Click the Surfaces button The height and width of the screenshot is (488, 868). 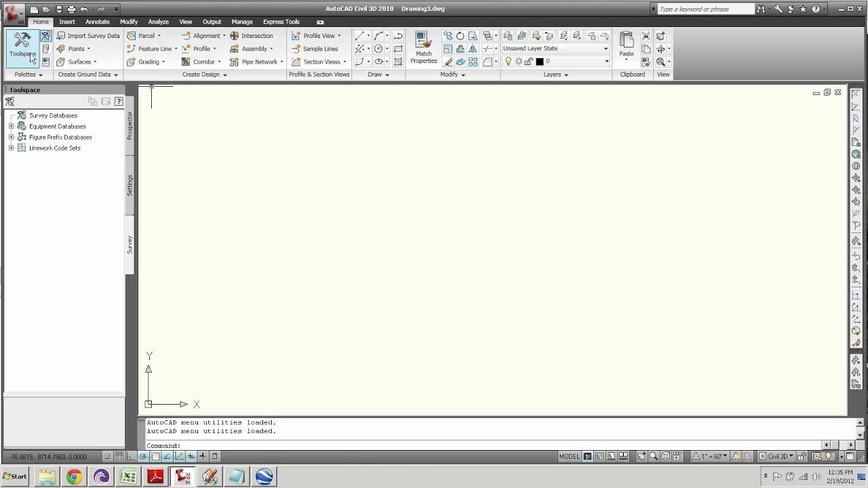(76, 62)
